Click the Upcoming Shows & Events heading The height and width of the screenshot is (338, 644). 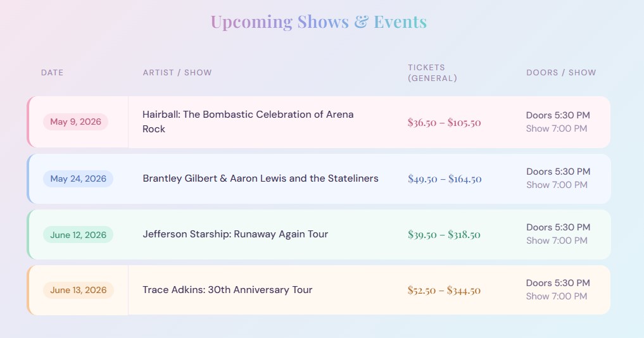pos(319,22)
